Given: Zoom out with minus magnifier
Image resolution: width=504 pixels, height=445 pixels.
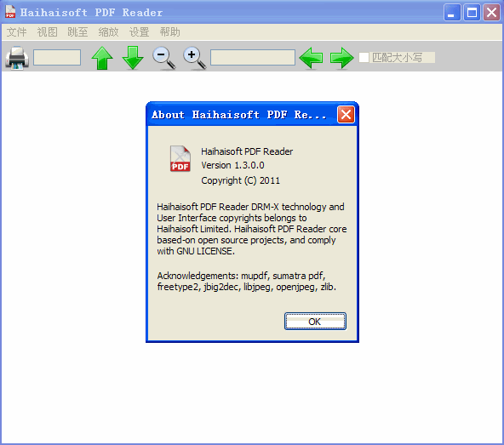Looking at the screenshot, I should point(164,58).
